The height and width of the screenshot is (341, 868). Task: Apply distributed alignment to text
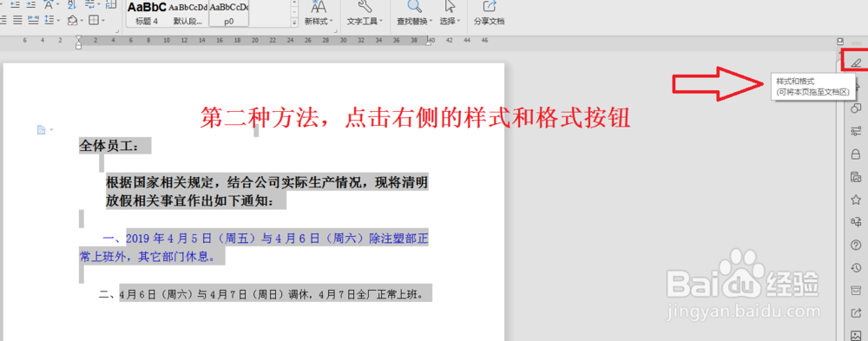click(33, 21)
